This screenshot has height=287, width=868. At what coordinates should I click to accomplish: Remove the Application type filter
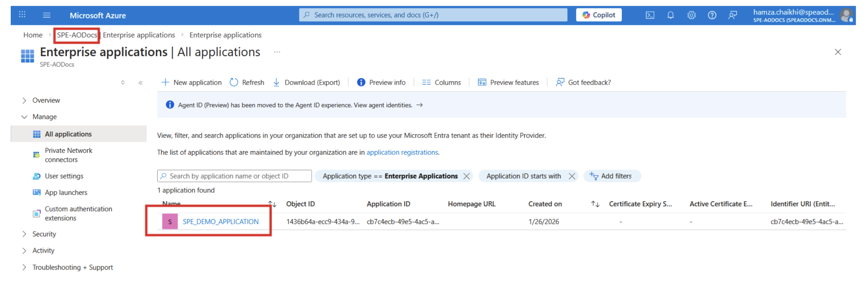tap(466, 176)
